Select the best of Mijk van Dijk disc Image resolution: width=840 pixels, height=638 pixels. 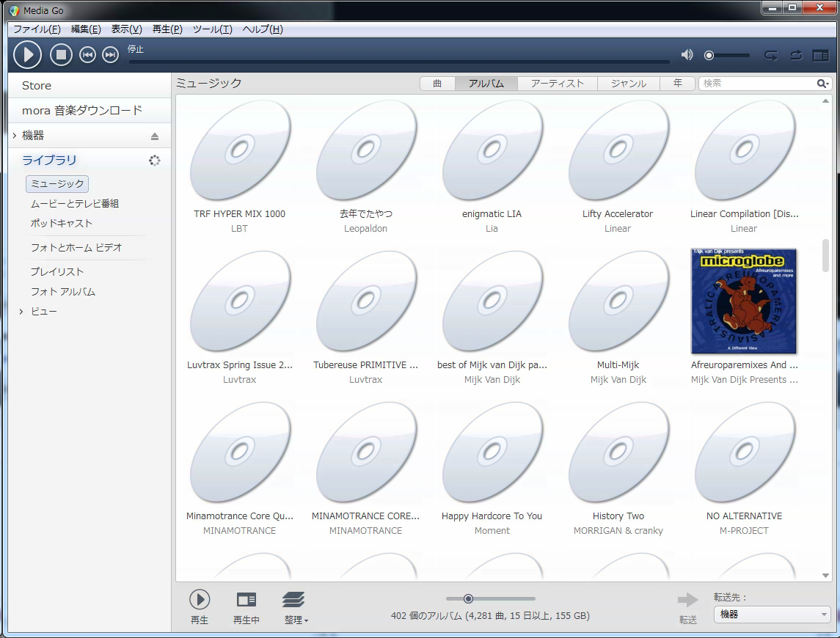pyautogui.click(x=492, y=301)
